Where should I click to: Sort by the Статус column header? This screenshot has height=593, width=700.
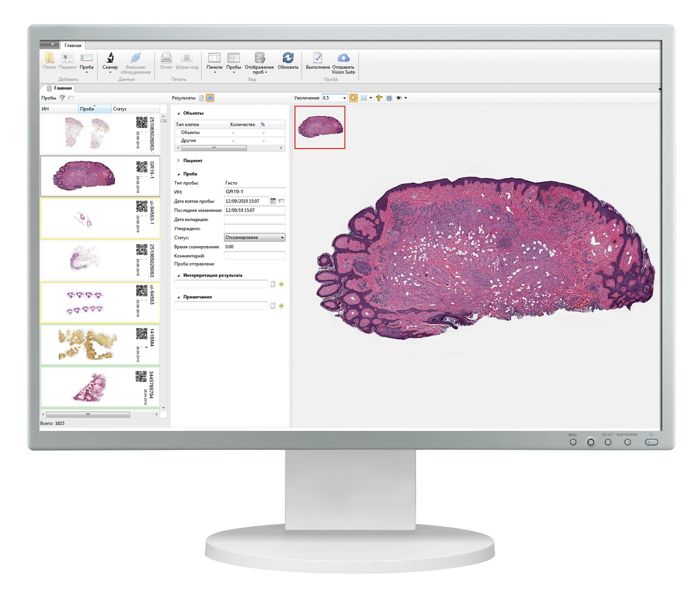click(x=120, y=109)
